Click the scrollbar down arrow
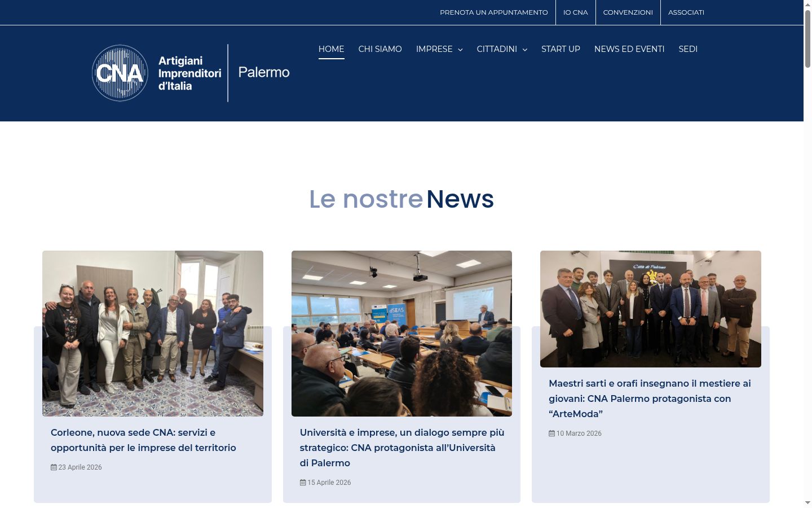Screen dimensions: 812x508 [x=807, y=502]
